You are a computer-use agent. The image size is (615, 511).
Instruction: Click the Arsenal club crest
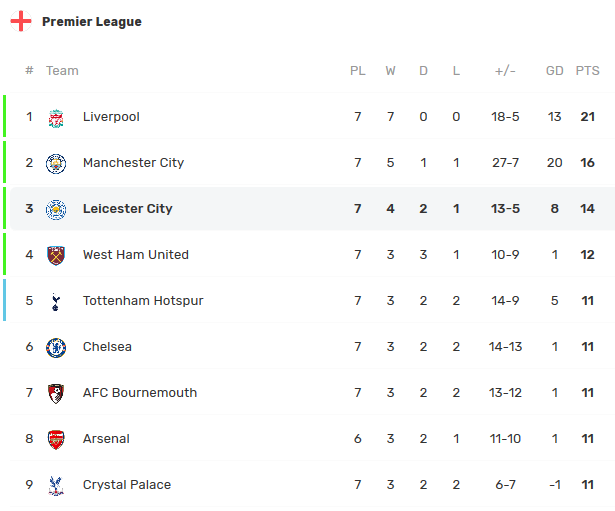(x=56, y=439)
